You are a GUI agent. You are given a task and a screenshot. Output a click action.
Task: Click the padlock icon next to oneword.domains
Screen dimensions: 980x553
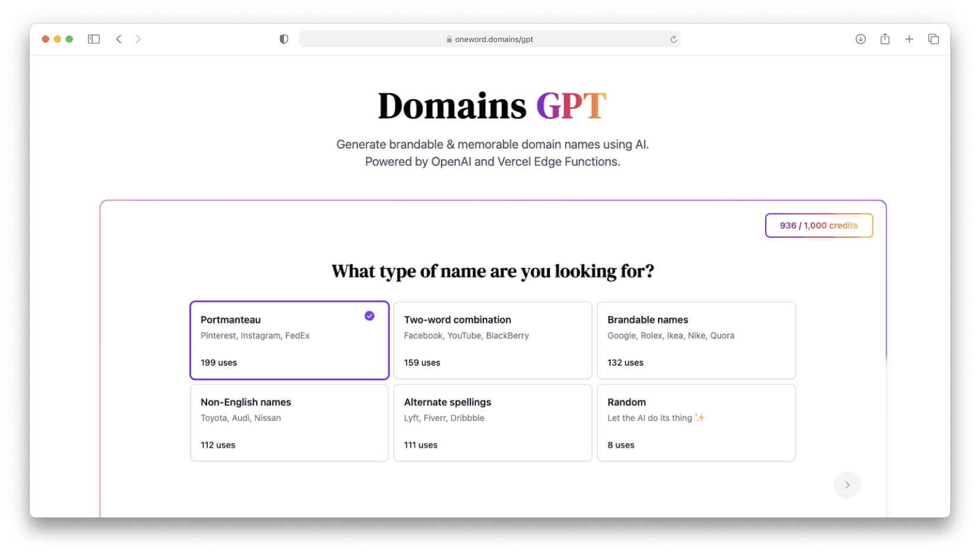[448, 39]
